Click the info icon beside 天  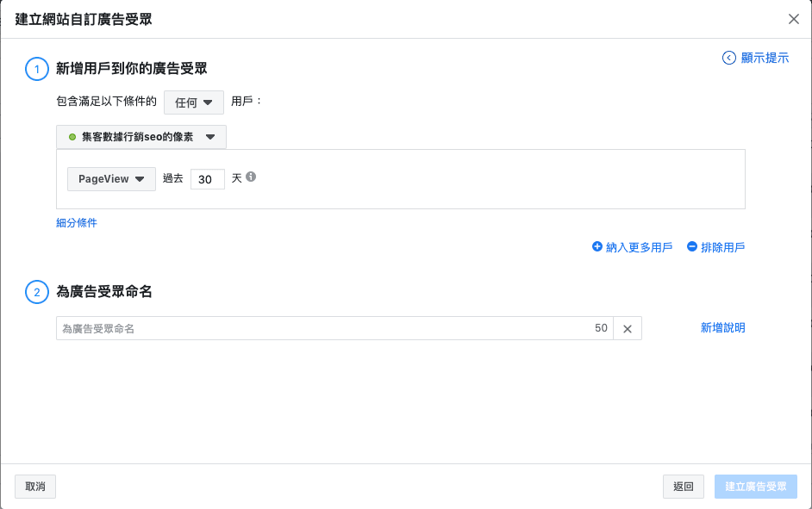[251, 177]
